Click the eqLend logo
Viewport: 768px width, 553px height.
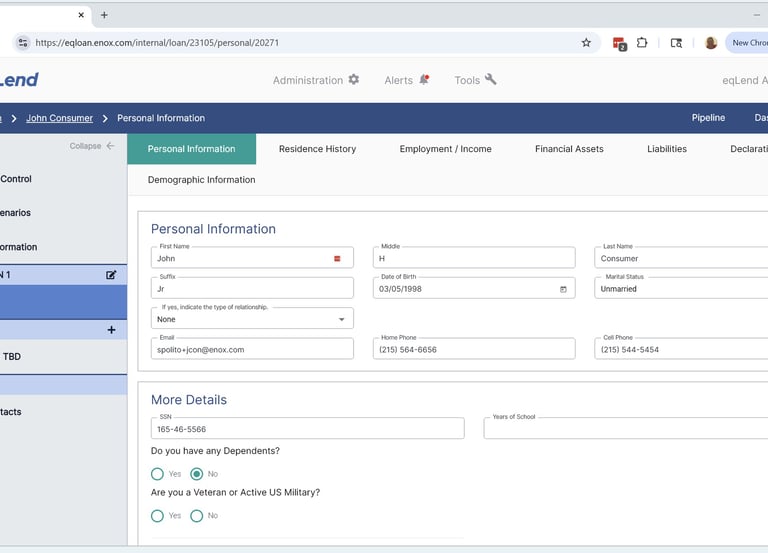19,80
